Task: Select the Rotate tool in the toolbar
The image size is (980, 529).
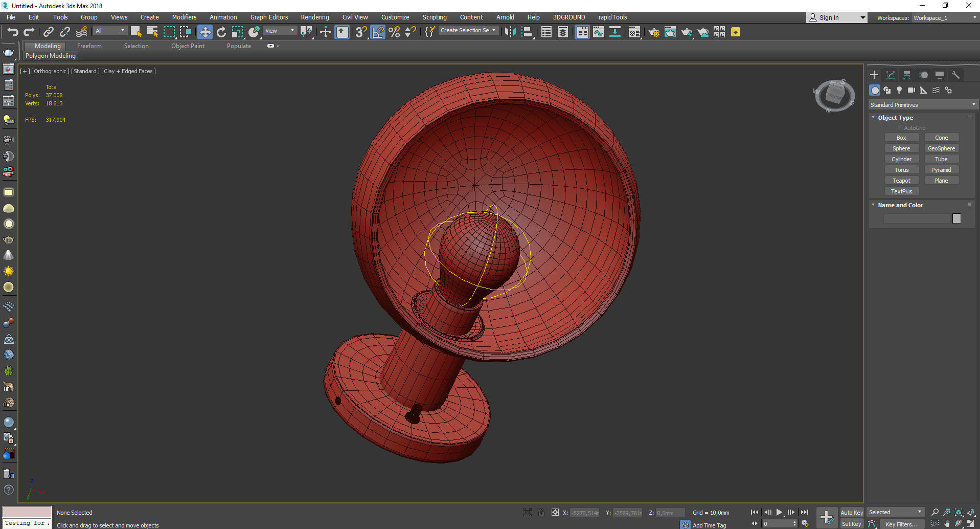Action: tap(221, 32)
